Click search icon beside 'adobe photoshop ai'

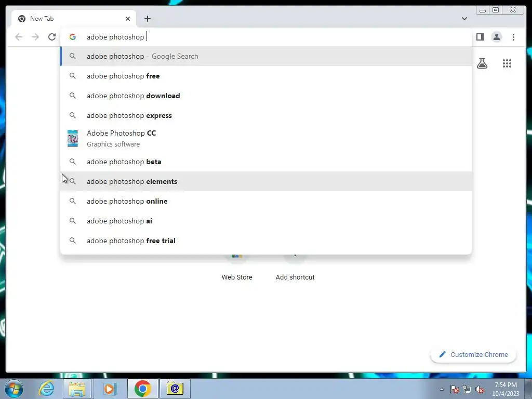point(73,221)
